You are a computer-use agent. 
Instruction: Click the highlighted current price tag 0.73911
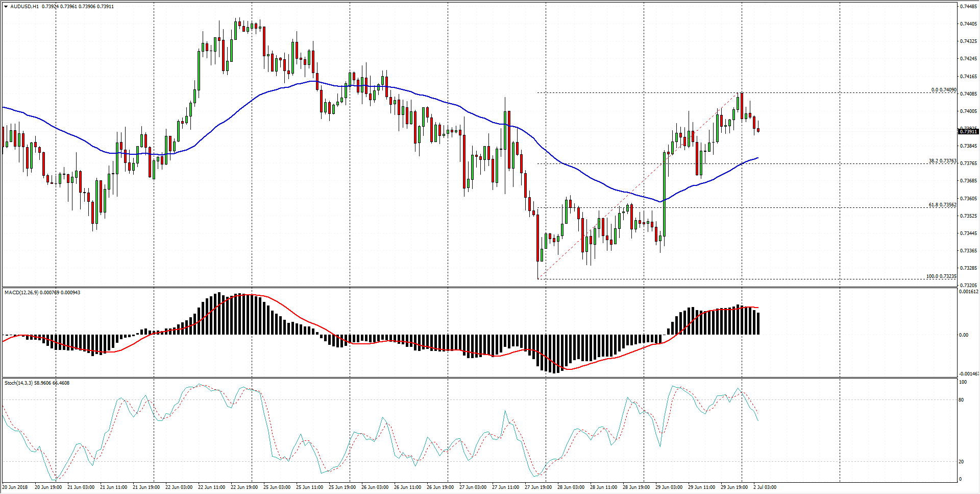click(x=968, y=132)
